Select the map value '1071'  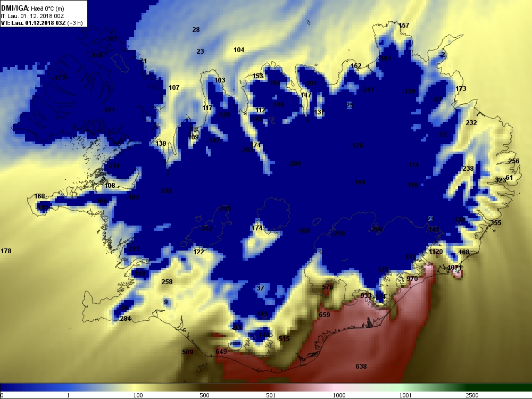coord(455,268)
